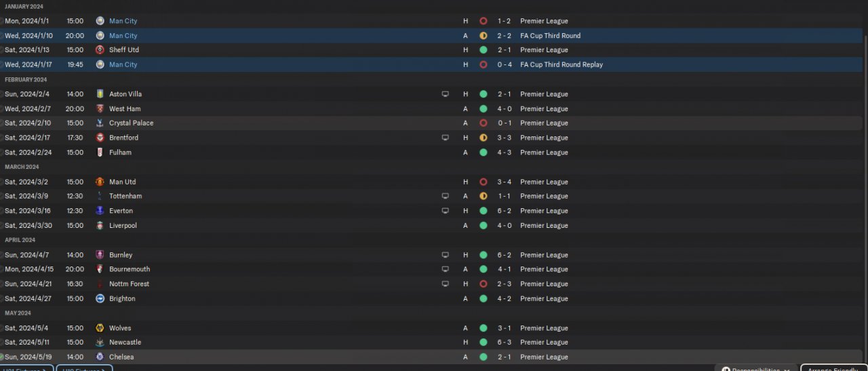Screen dimensions: 868x371
Task: Select the Bournemouth fixture row on 2024/4/15
Action: coord(271,269)
